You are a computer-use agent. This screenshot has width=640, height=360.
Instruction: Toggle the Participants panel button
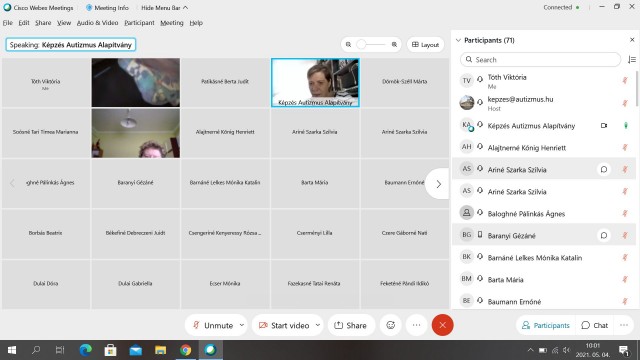click(x=546, y=325)
